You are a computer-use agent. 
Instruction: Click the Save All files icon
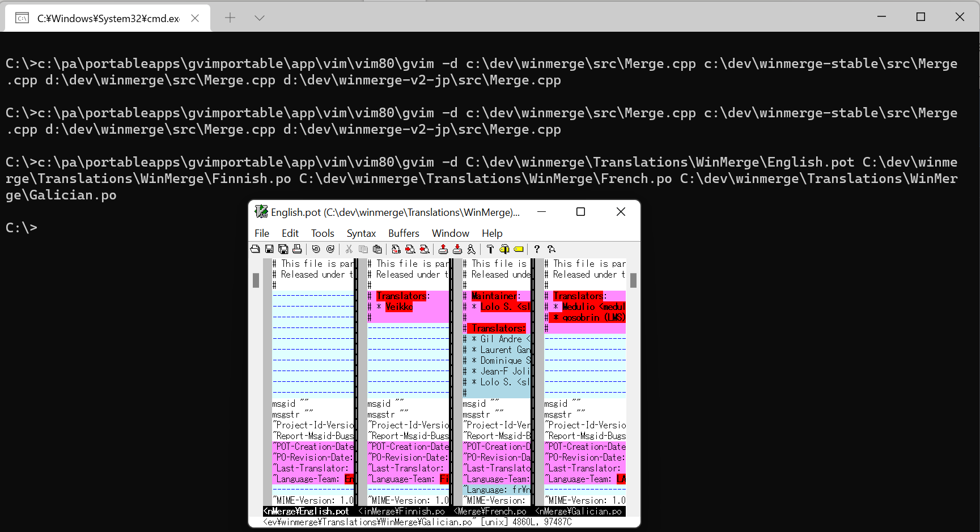[x=283, y=249]
